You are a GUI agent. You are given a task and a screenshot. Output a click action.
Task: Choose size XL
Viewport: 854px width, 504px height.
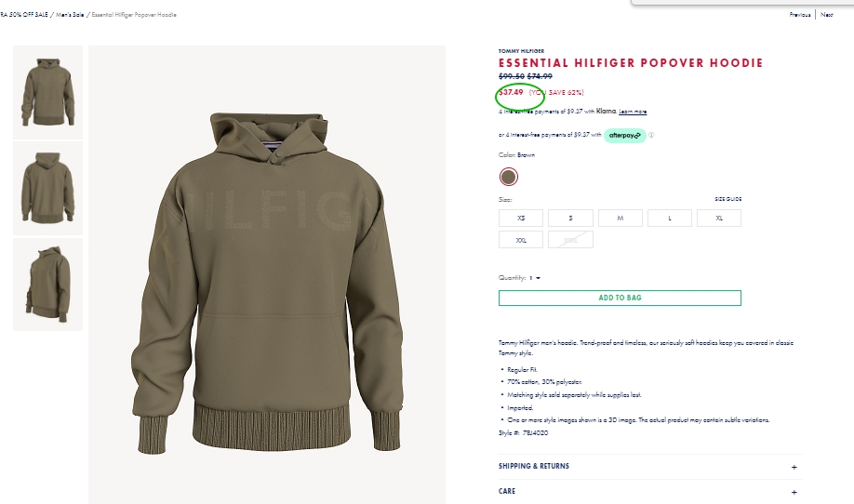click(718, 218)
